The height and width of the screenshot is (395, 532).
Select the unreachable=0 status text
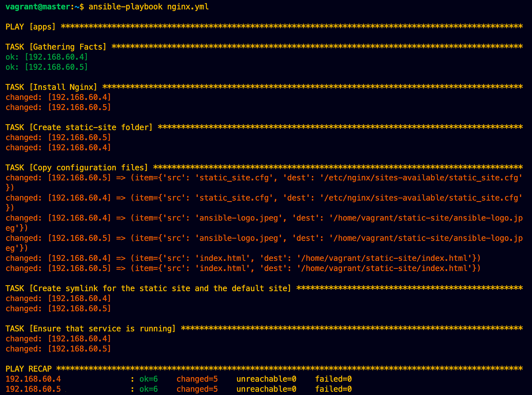pyautogui.click(x=266, y=379)
